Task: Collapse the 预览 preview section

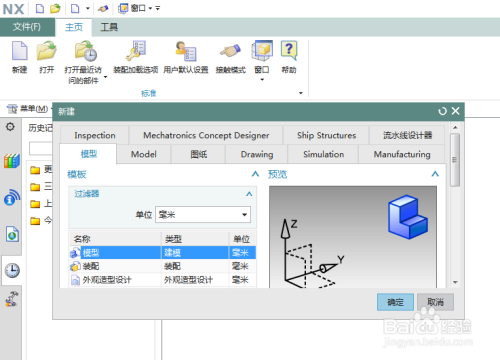Action: click(435, 174)
